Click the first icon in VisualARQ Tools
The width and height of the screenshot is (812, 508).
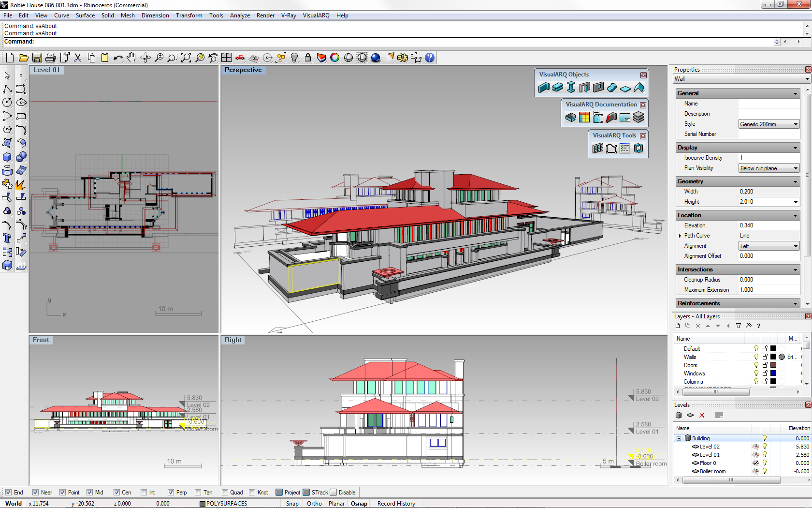[598, 149]
